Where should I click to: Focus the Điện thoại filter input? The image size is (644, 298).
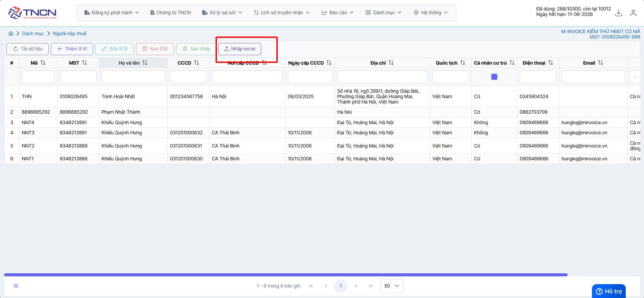[538, 77]
